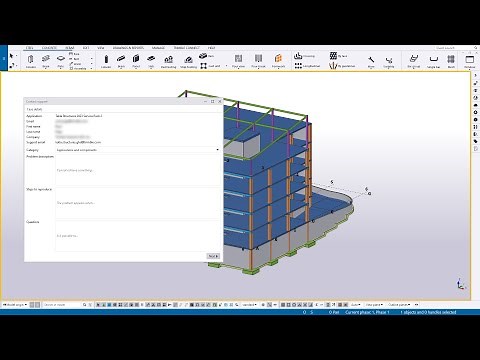480x360 pixels.
Task: Open the View plane dropdown
Action: point(374,305)
